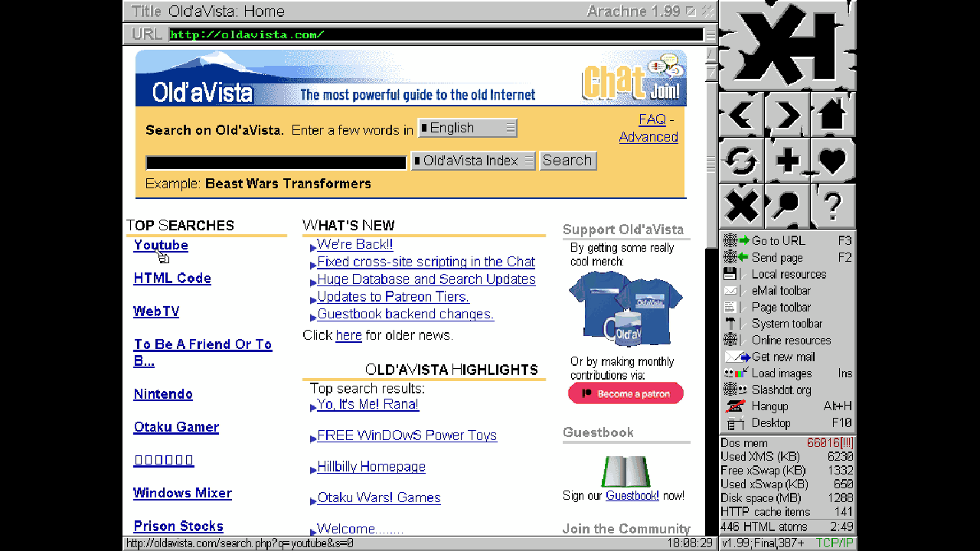The height and width of the screenshot is (551, 980).
Task: Click the Search button
Action: coord(567,161)
